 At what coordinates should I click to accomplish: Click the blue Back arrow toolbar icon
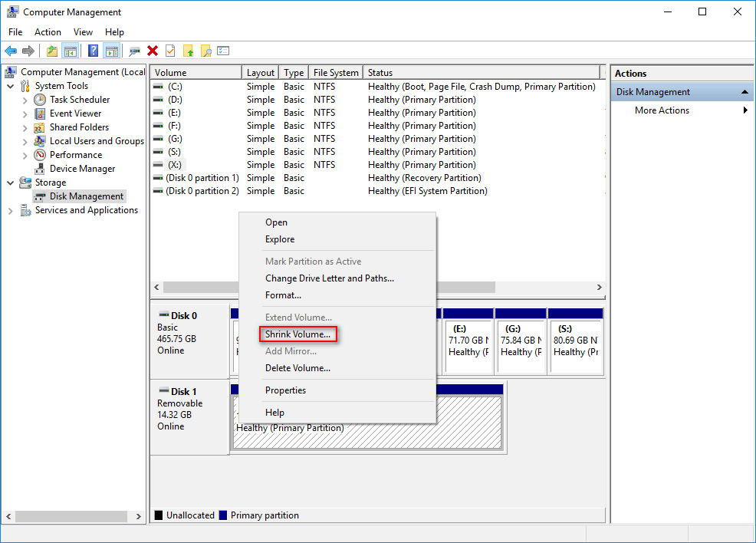click(x=11, y=51)
